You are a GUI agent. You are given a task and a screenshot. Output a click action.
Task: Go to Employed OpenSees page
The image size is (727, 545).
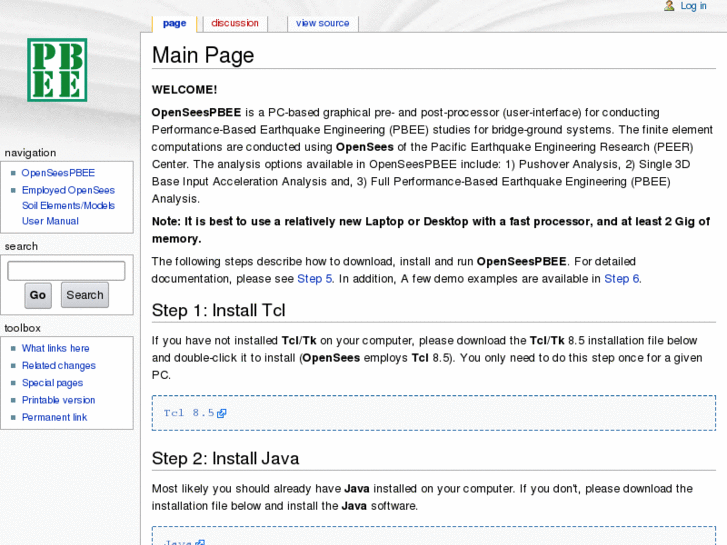pyautogui.click(x=68, y=190)
